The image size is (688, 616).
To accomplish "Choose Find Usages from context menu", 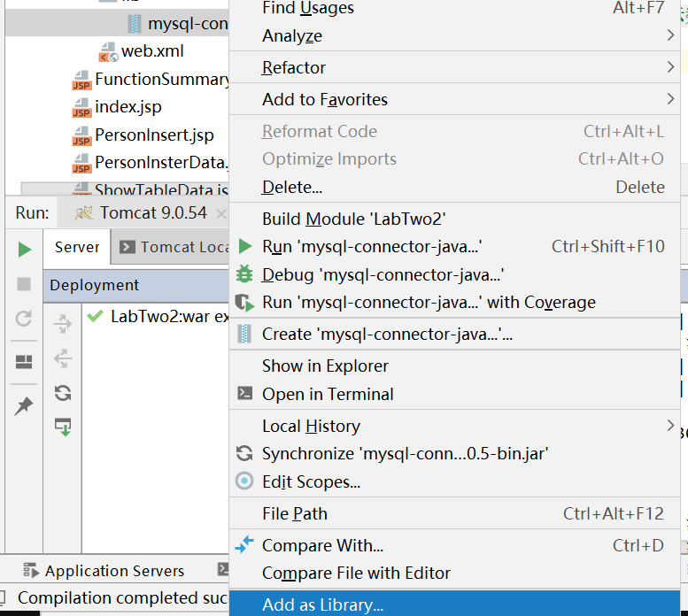I will point(454,8).
